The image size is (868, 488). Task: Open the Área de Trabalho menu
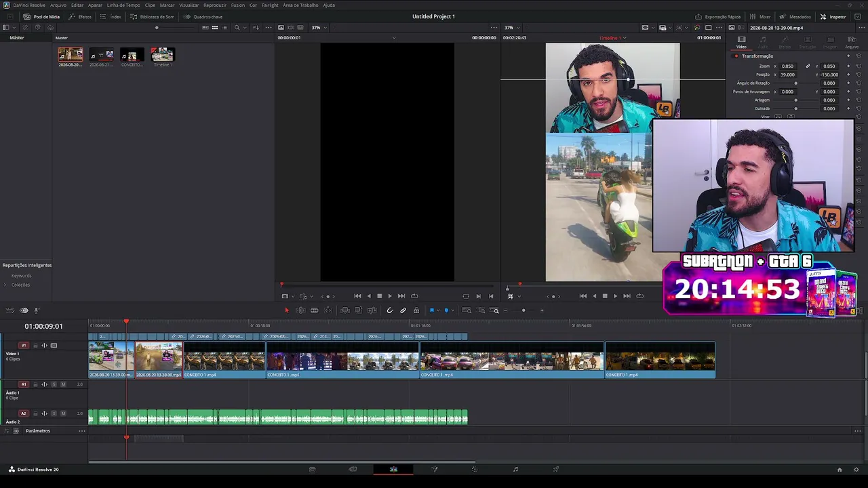click(300, 5)
